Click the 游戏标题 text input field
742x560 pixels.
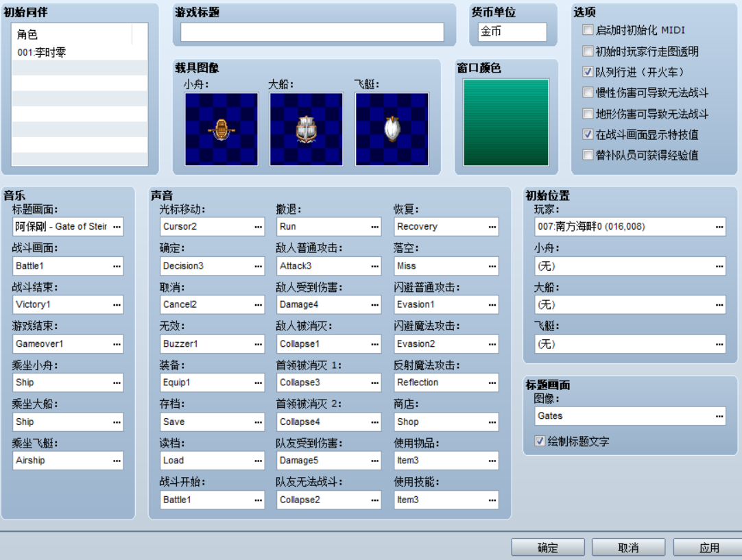[x=312, y=32]
